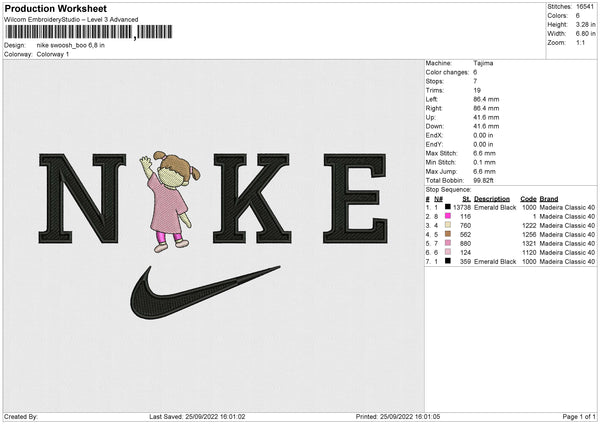
Task: Click the 'Color changes:' label
Action: (x=447, y=72)
